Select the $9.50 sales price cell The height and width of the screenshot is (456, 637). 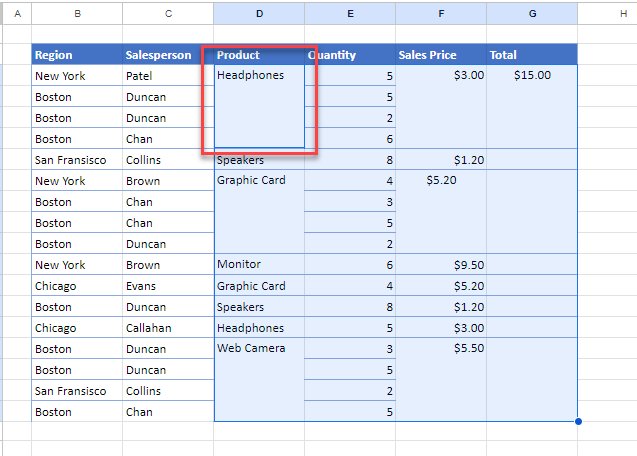[441, 264]
